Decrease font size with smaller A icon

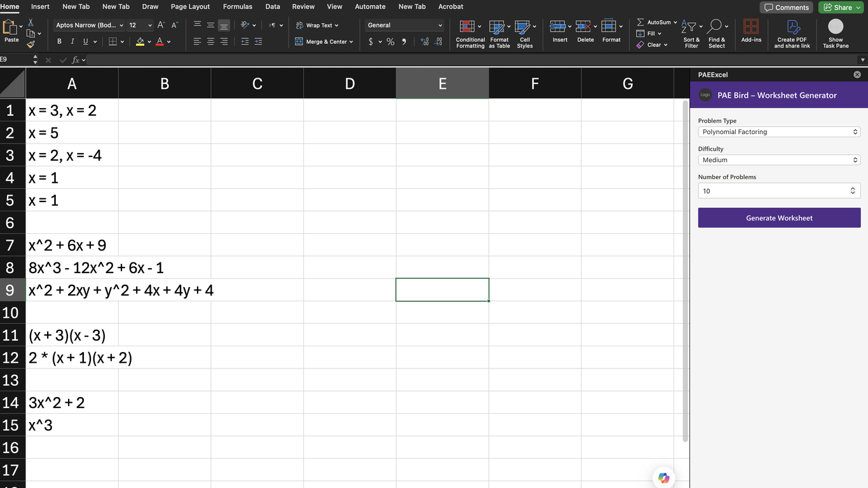[175, 25]
